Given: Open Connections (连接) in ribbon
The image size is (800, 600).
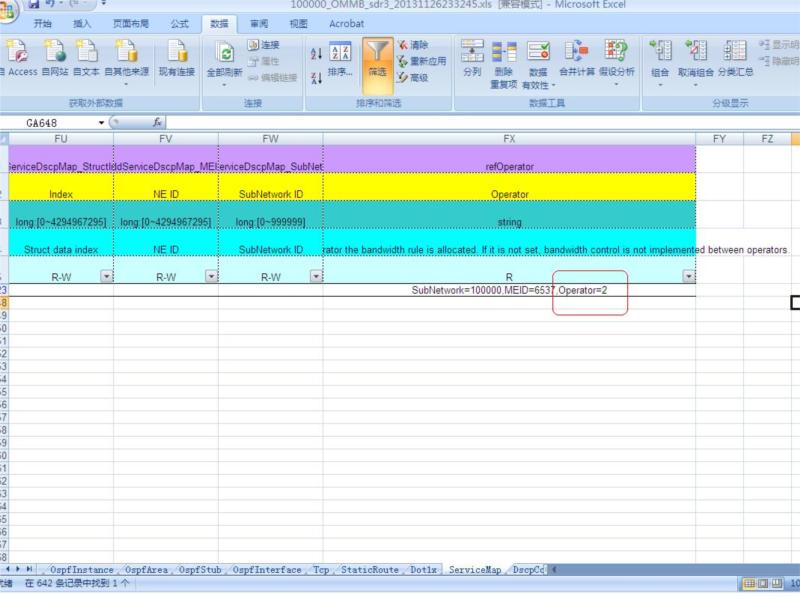Looking at the screenshot, I should click(x=264, y=45).
